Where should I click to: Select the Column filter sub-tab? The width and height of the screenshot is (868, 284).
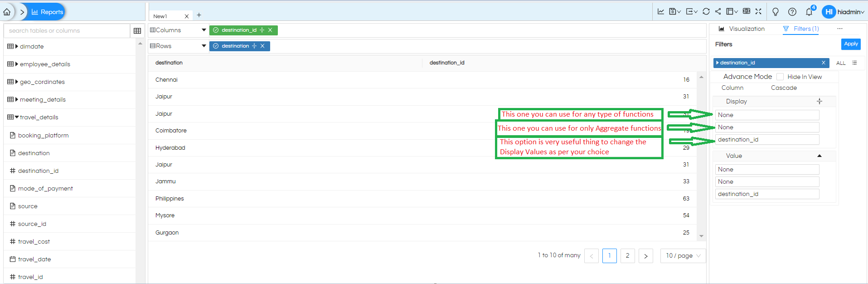732,88
